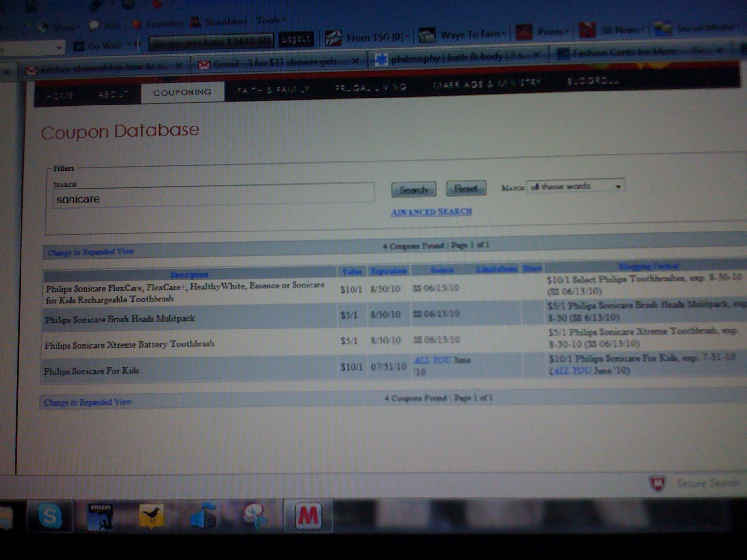
Task: Click the From TSG envelope icon
Action: coord(333,38)
